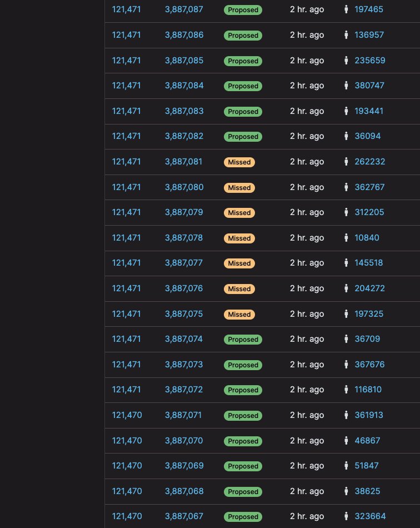Click the validator icon beside 323664
The image size is (420, 528).
[347, 516]
